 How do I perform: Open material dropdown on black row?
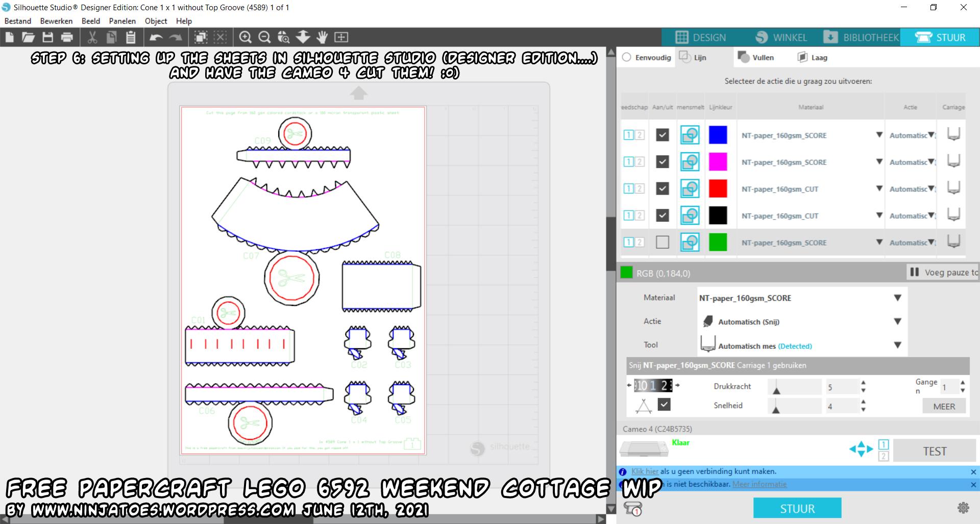click(879, 216)
